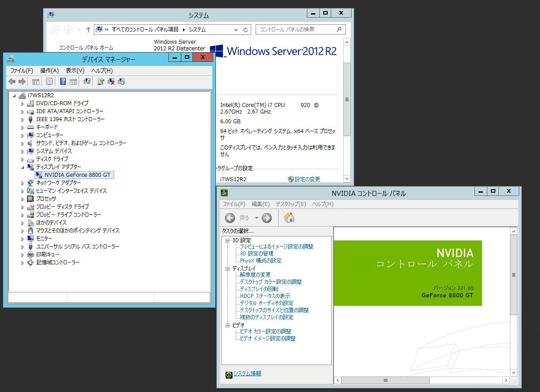Click the Forward arrow in Device Manager toolbar
The image size is (540, 392).
click(22, 81)
